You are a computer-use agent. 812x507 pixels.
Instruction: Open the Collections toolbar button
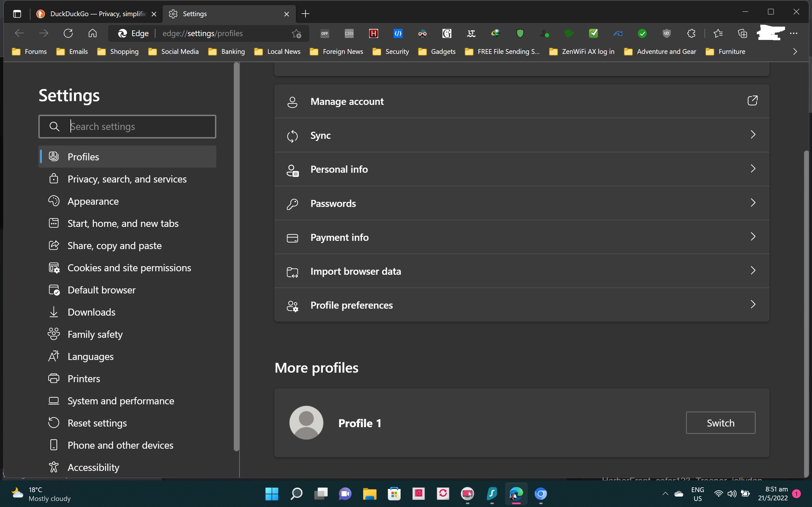pos(742,33)
